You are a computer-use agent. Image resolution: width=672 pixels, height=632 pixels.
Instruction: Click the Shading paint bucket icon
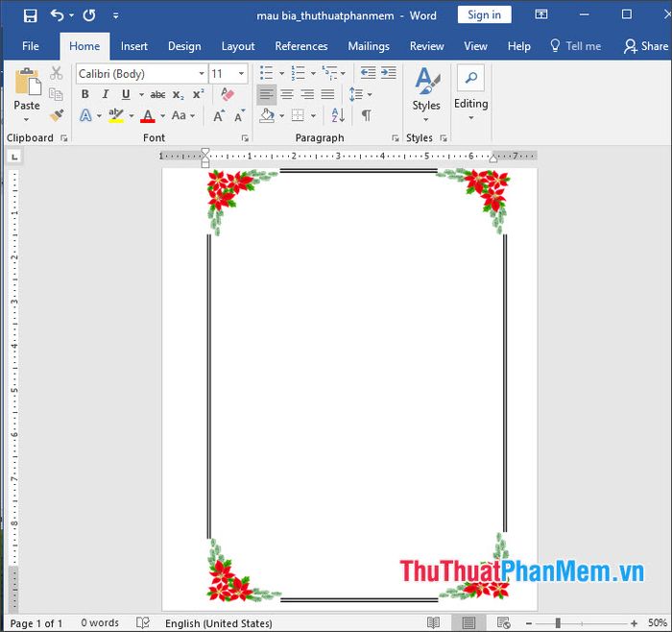tap(267, 115)
